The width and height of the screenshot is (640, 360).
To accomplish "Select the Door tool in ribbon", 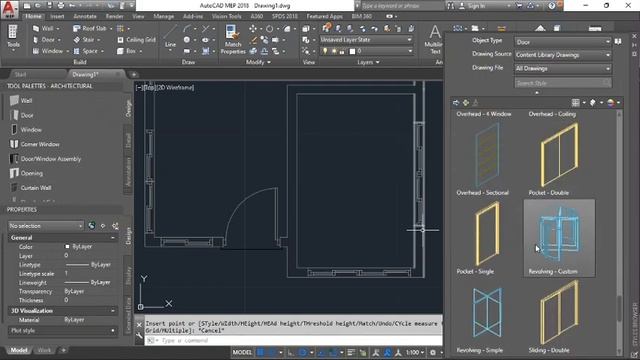I will [x=44, y=40].
